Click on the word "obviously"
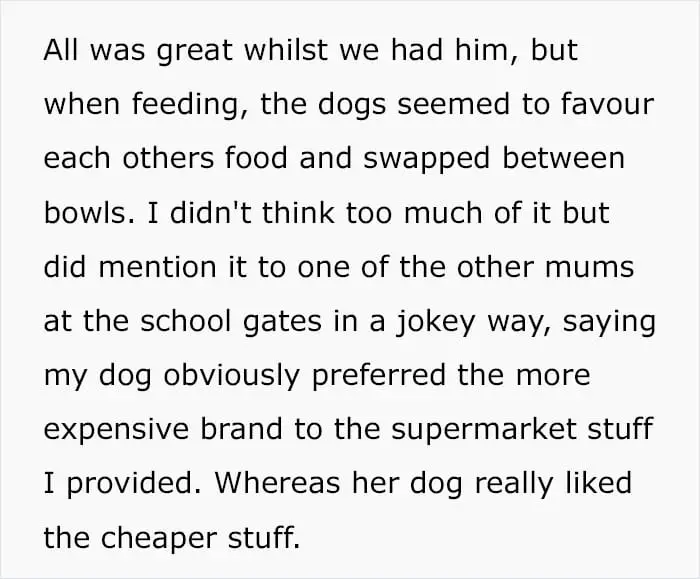700x579 pixels. click(x=231, y=376)
